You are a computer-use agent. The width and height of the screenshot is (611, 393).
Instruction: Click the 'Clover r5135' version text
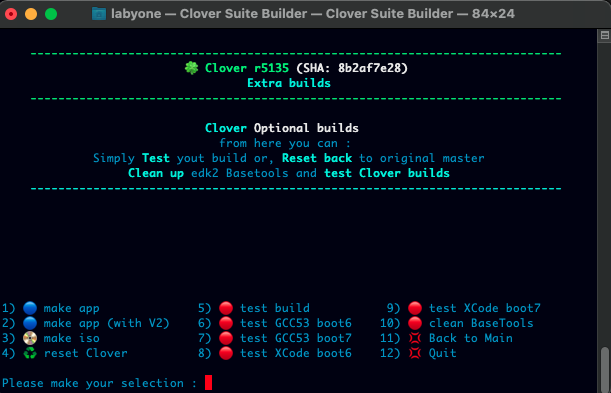coord(247,68)
